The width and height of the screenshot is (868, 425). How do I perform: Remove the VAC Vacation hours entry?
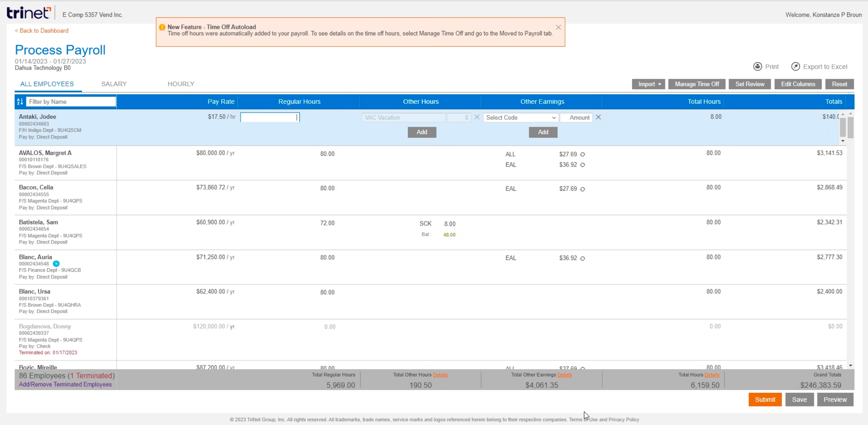[x=477, y=117]
